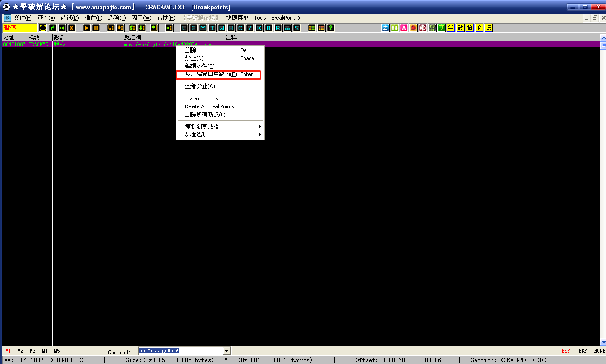Switch to the M3 memory tab
The width and height of the screenshot is (606, 364).
(32, 351)
